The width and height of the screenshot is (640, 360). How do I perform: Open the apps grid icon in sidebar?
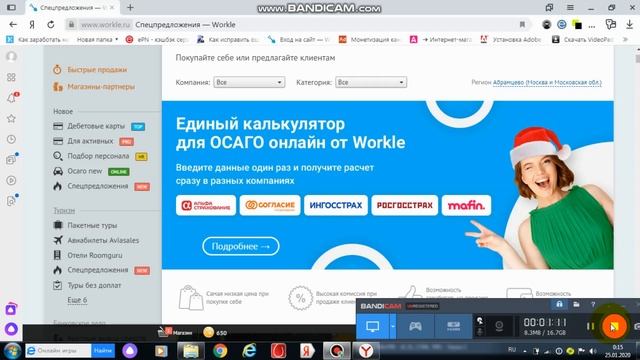(x=11, y=77)
